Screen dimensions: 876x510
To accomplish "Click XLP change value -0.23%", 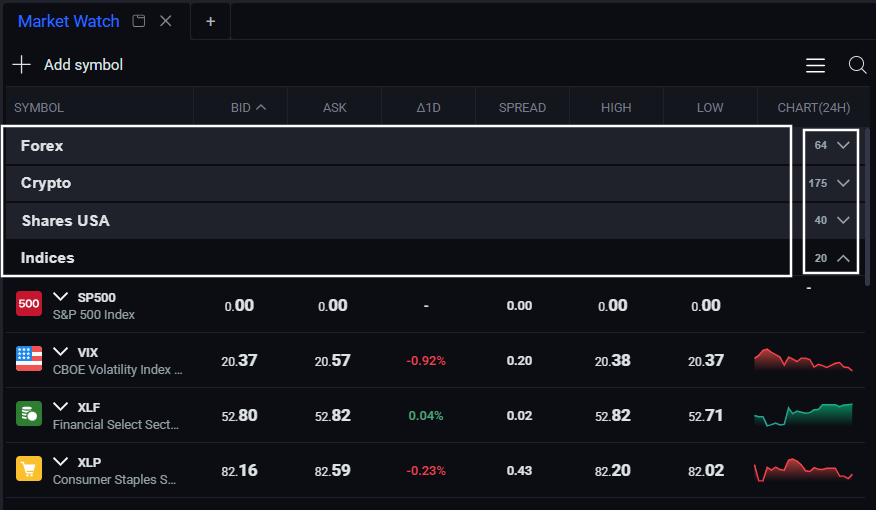I will [x=426, y=471].
